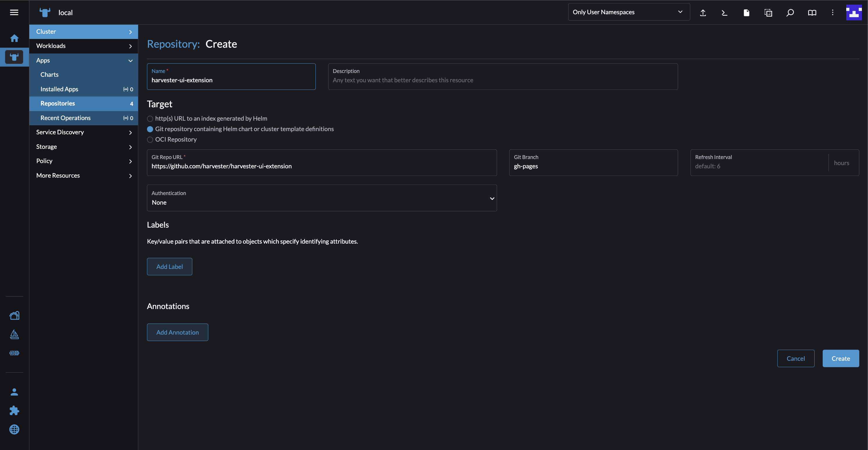Open the Extensions puzzle-piece icon
This screenshot has width=868, height=450.
14,410
